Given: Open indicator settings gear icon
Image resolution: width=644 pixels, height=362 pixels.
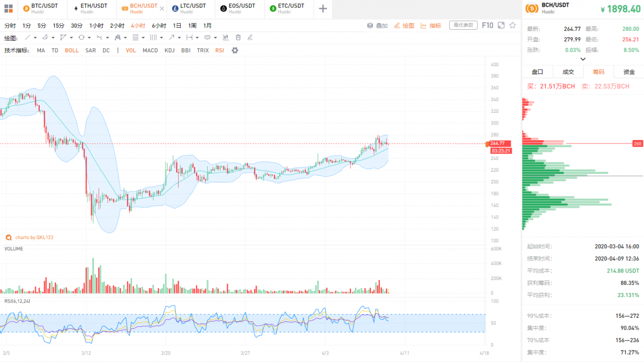Looking at the screenshot, I should click(234, 50).
